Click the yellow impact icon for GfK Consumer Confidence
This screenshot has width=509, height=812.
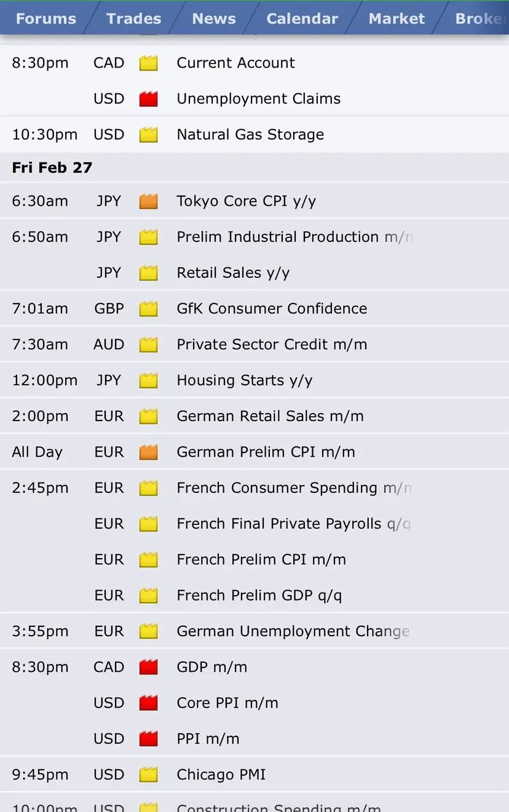[148, 309]
